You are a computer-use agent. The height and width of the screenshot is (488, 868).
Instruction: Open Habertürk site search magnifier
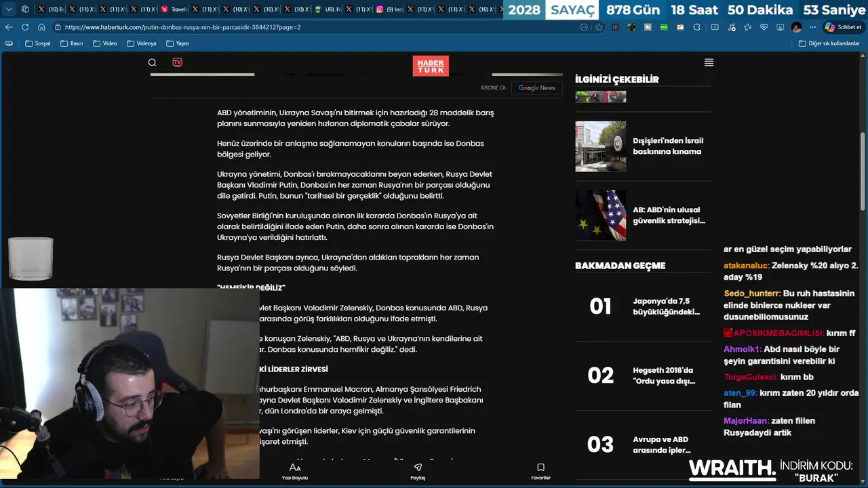(152, 62)
